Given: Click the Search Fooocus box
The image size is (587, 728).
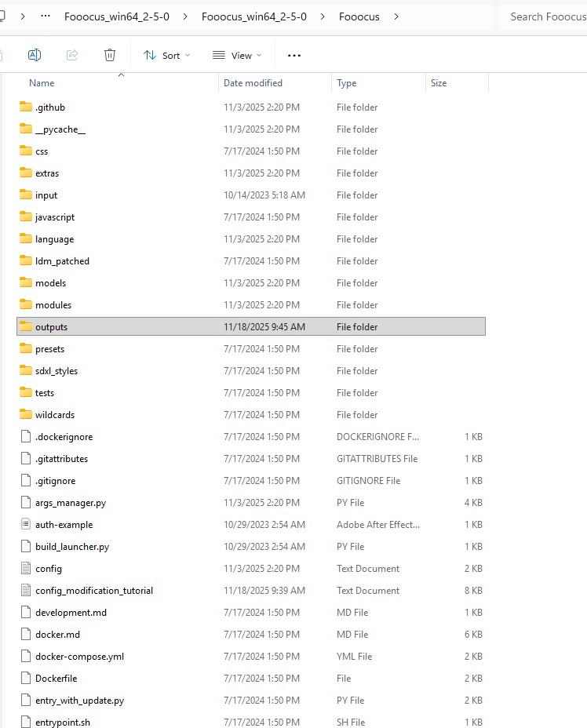Looking at the screenshot, I should [546, 16].
